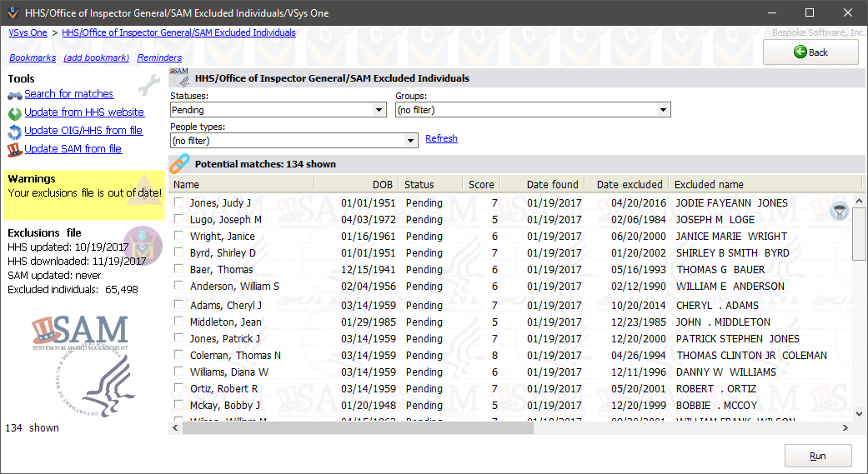The height and width of the screenshot is (474, 868).
Task: Open the Statuses dropdown showing Pending
Action: click(278, 110)
